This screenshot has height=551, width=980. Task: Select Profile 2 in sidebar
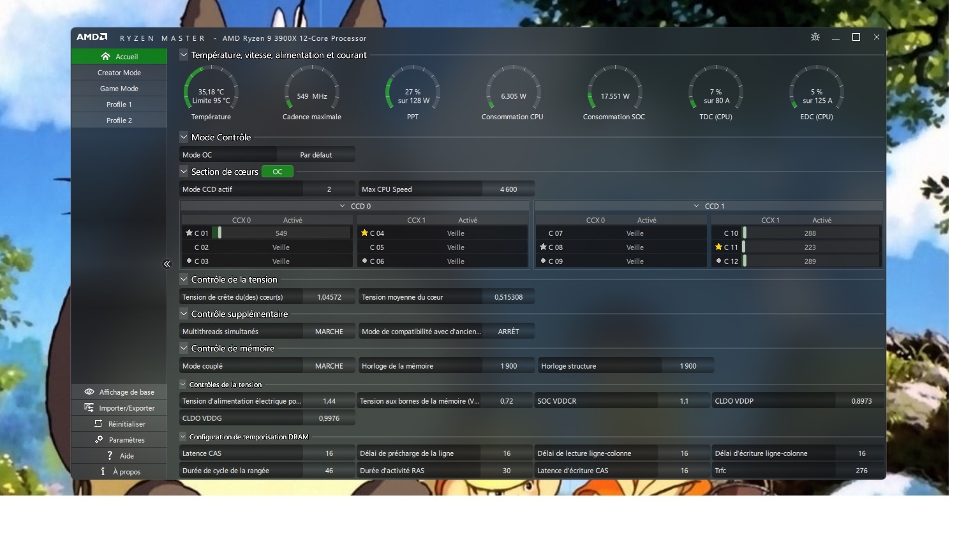click(119, 121)
